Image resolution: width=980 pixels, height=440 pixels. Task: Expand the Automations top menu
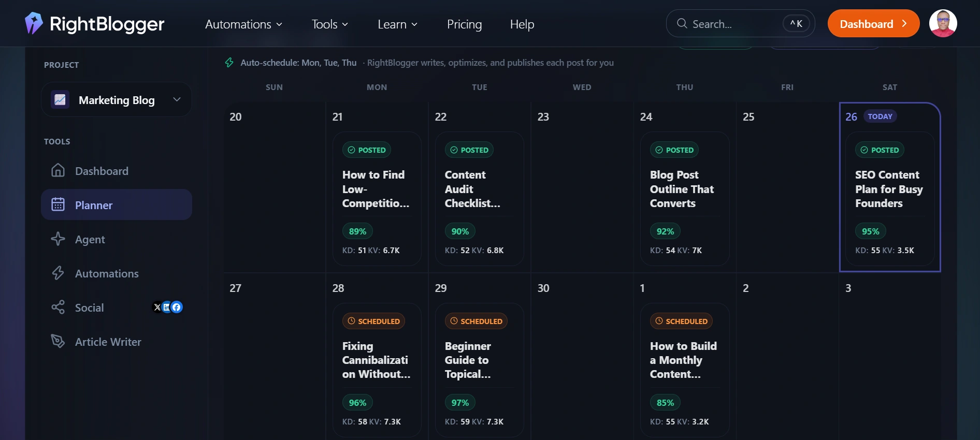click(x=243, y=24)
